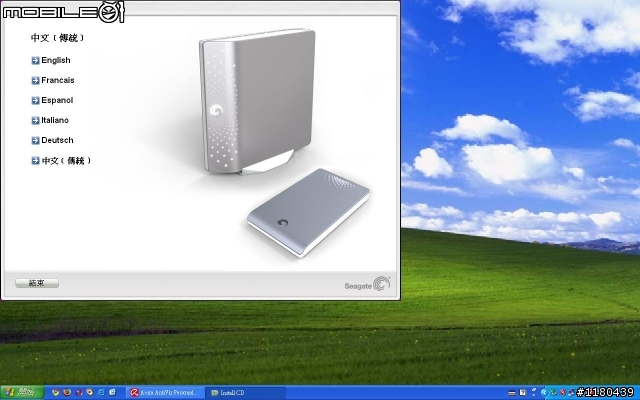This screenshot has width=640, height=400.
Task: Launch Firefox from the quick launch bar
Action: pos(67,392)
